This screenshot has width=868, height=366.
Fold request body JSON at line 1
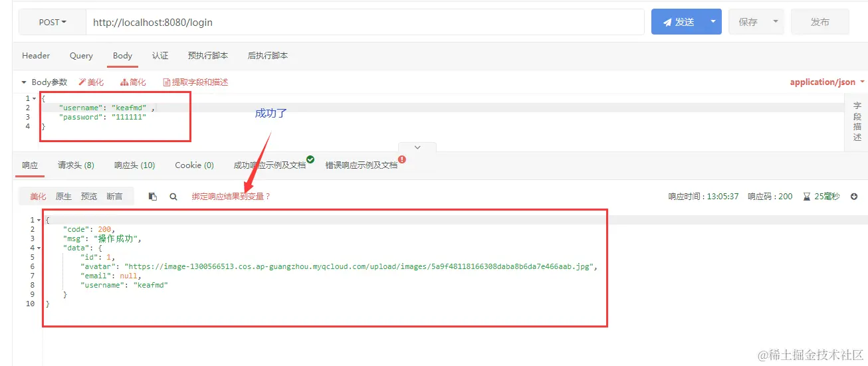point(34,99)
